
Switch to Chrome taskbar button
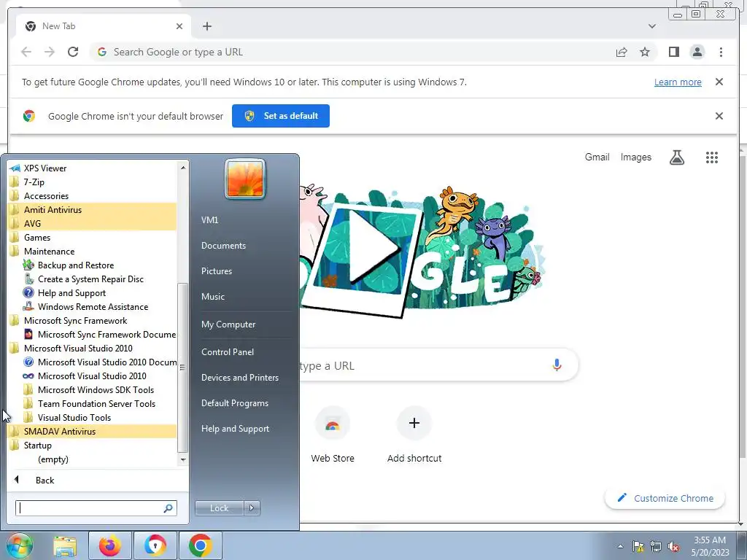tap(200, 545)
